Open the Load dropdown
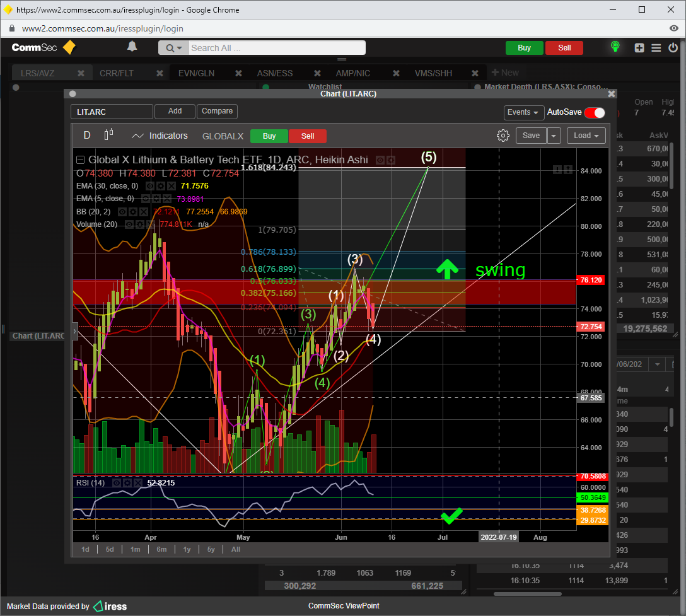The width and height of the screenshot is (686, 616). tap(586, 136)
